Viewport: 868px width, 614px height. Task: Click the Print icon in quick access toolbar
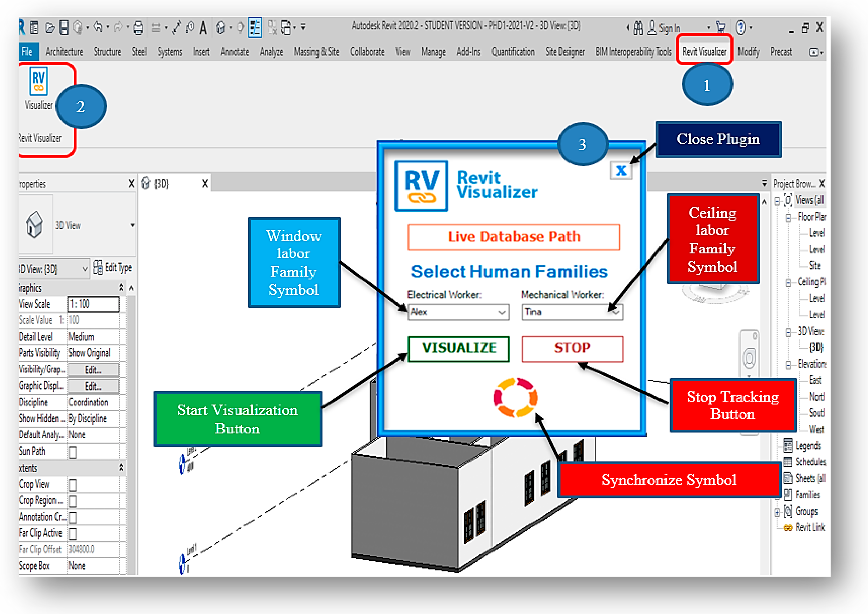coord(138,28)
